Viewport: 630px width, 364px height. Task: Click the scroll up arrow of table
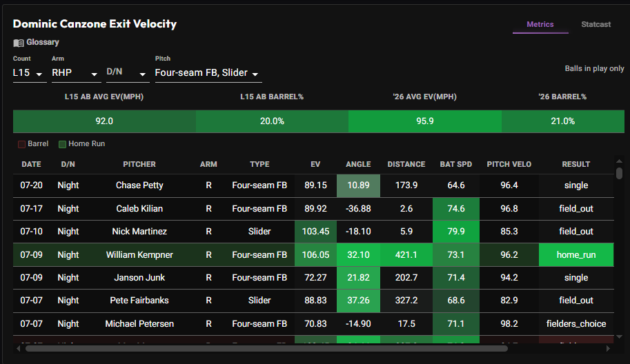click(619, 161)
